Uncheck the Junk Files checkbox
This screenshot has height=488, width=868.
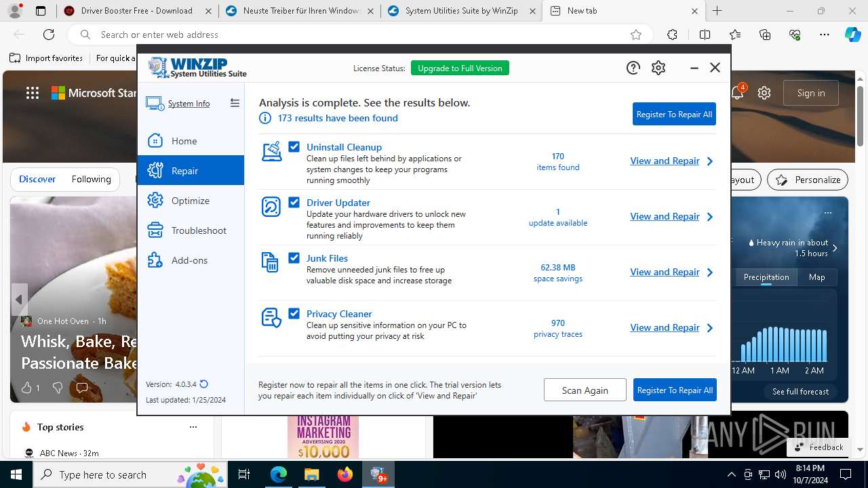pyautogui.click(x=294, y=258)
